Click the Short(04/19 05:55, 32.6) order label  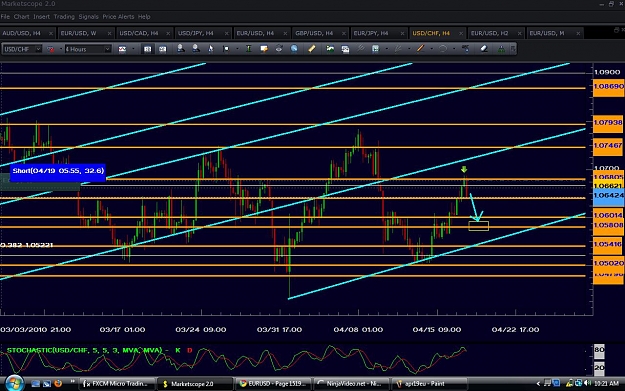click(58, 171)
